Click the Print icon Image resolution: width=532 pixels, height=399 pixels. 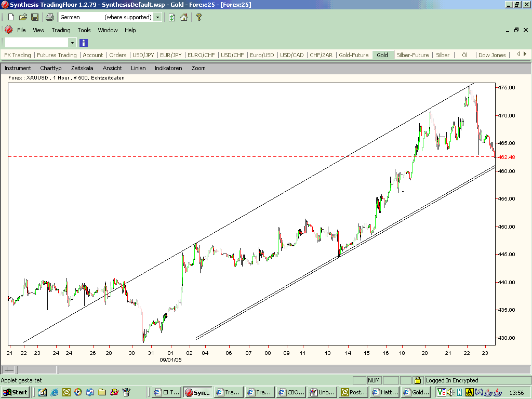[x=49, y=17]
